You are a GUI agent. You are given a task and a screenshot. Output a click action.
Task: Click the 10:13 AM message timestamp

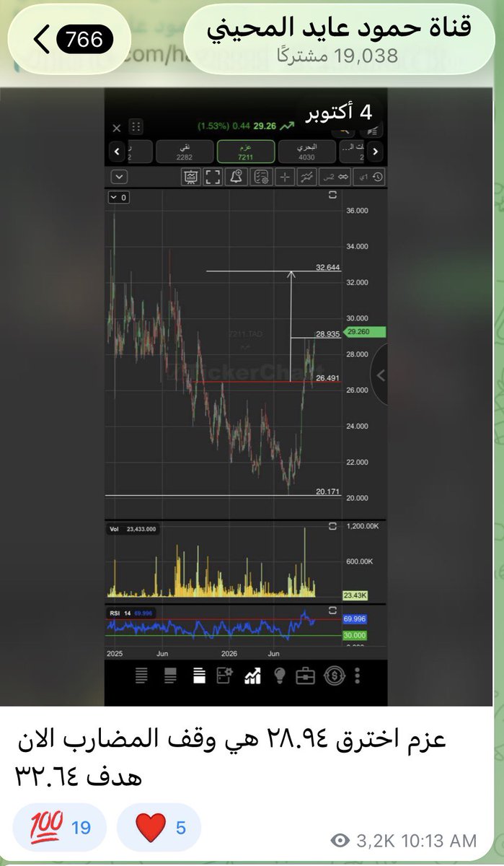[x=441, y=840]
